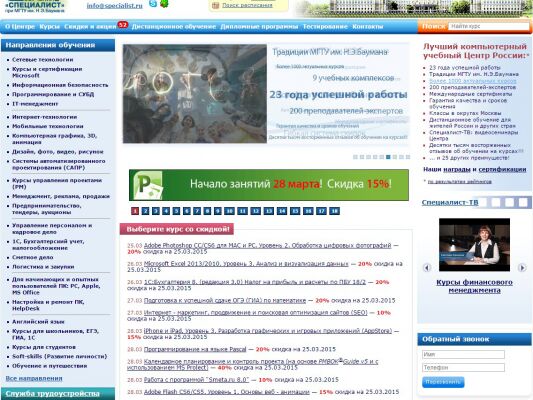Image resolution: width=533 pixels, height=400 pixels.
Task: Open Adobe Flash CS6/CS5 course link
Action: pos(226,392)
